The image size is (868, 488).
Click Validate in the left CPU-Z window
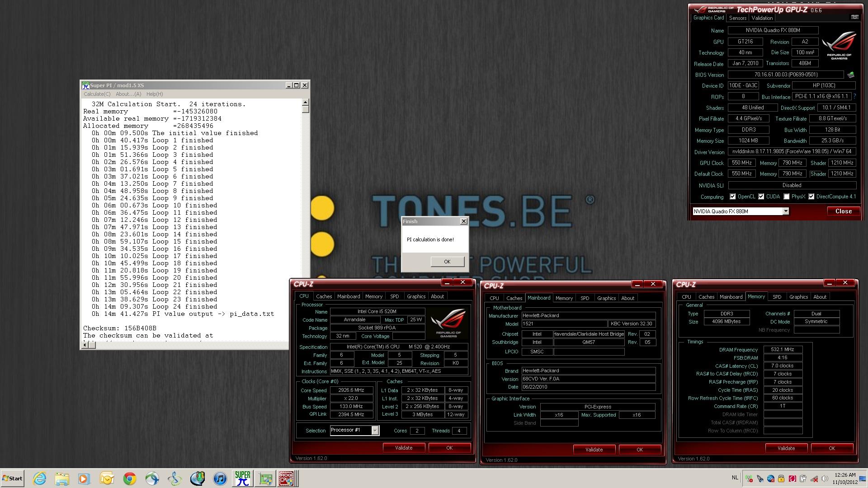coord(404,448)
